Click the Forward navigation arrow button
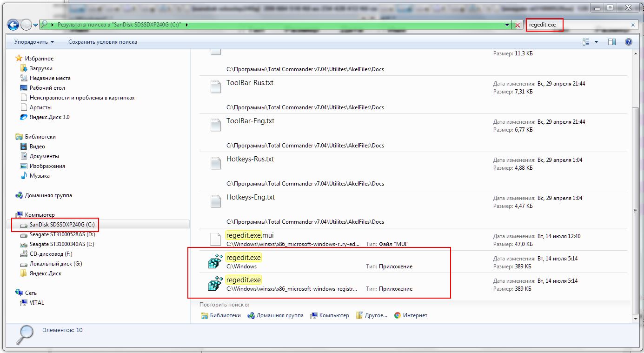This screenshot has width=644, height=353. click(x=26, y=25)
